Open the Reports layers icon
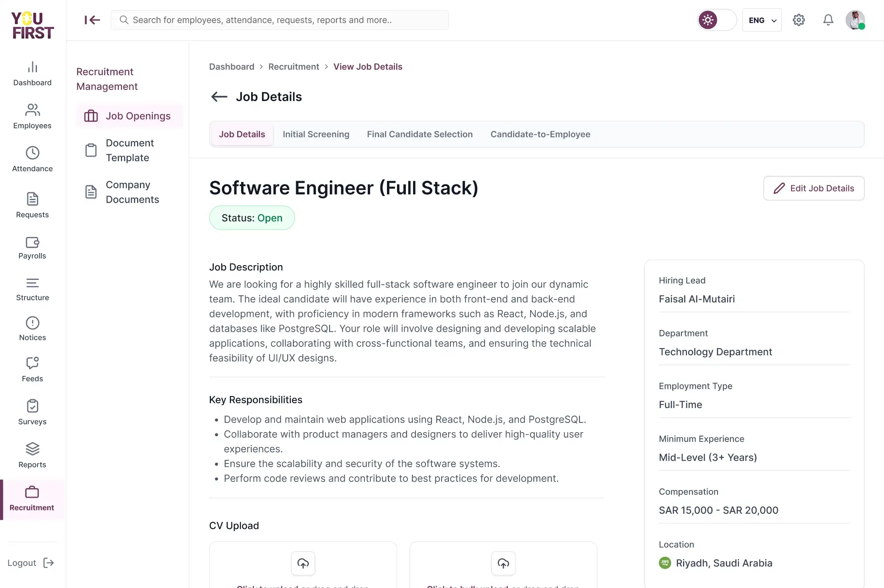The width and height of the screenshot is (884, 588). pyautogui.click(x=32, y=449)
